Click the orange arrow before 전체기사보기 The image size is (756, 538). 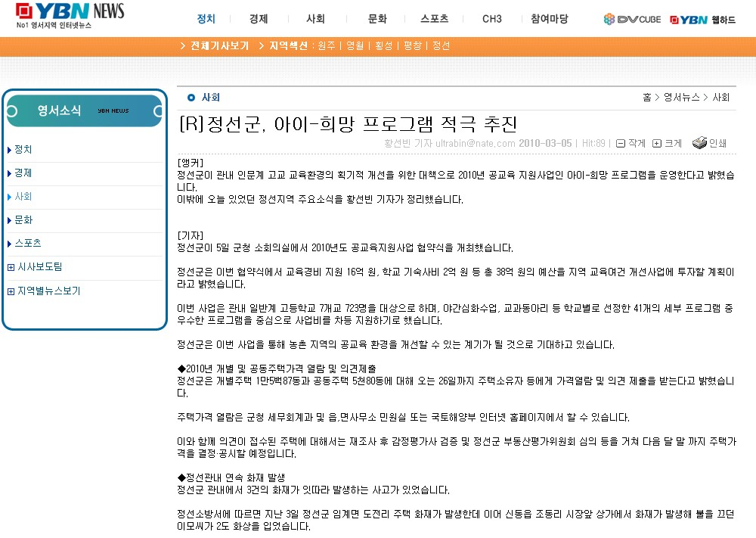tap(181, 45)
